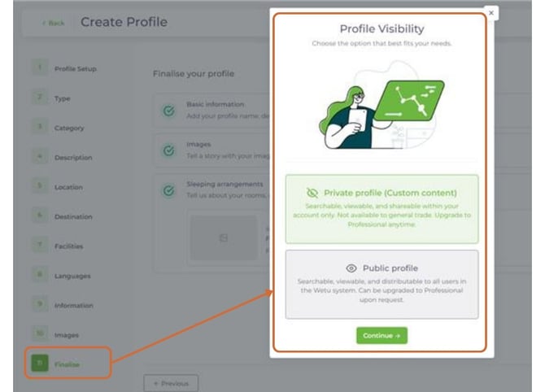The image size is (545, 392).
Task: Select the Public profile option
Action: [x=381, y=284]
